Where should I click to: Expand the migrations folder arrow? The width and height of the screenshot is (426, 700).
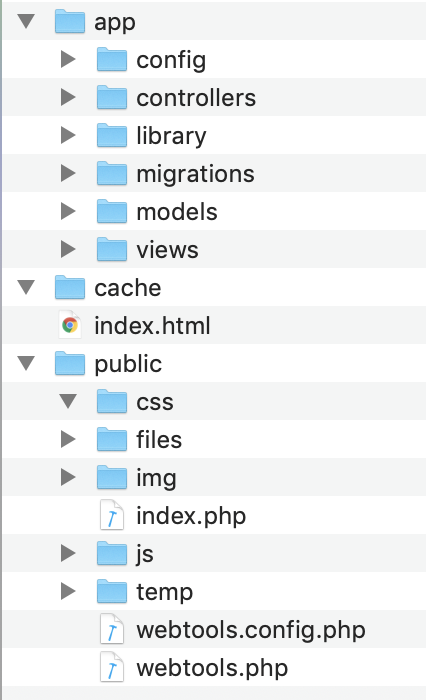(x=68, y=173)
